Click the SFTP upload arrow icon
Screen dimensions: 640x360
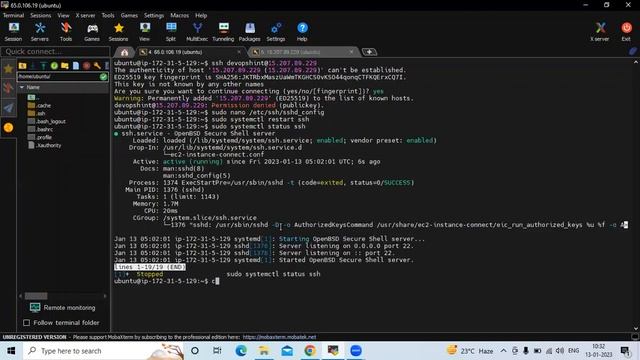[x=44, y=66]
